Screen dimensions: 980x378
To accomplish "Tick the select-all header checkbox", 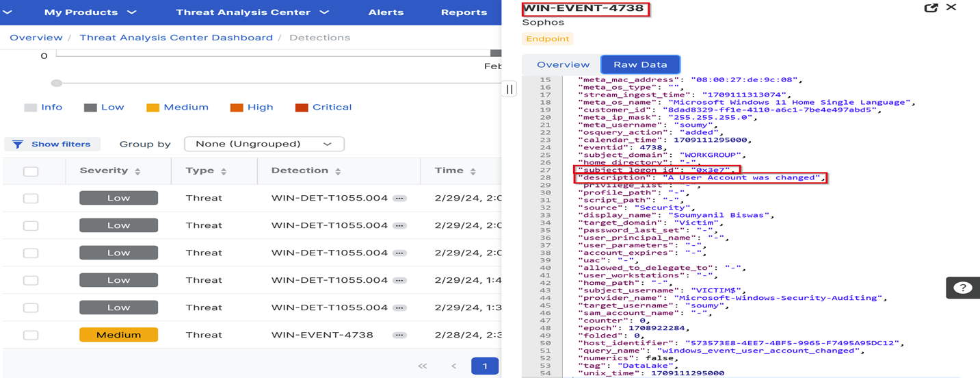I will (x=31, y=171).
